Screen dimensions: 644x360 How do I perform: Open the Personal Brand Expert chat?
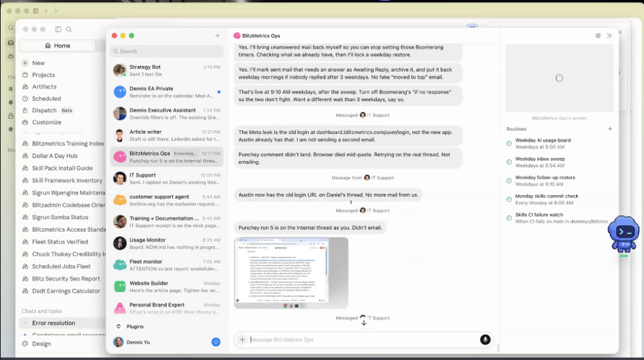[x=167, y=308]
